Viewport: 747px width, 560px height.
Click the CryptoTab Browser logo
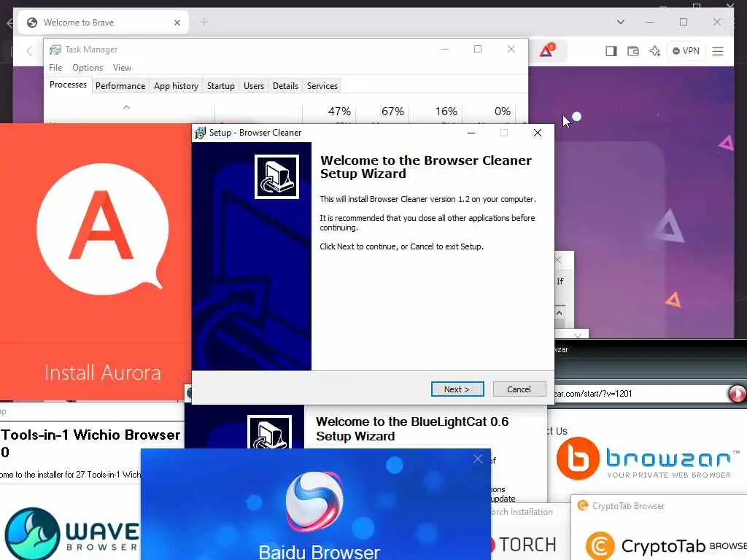tap(666, 545)
